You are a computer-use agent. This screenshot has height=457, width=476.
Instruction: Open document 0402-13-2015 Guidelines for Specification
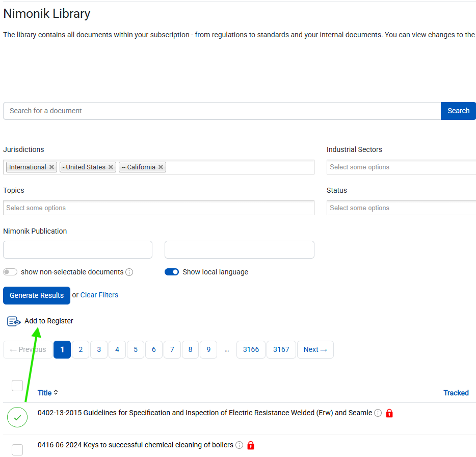204,413
